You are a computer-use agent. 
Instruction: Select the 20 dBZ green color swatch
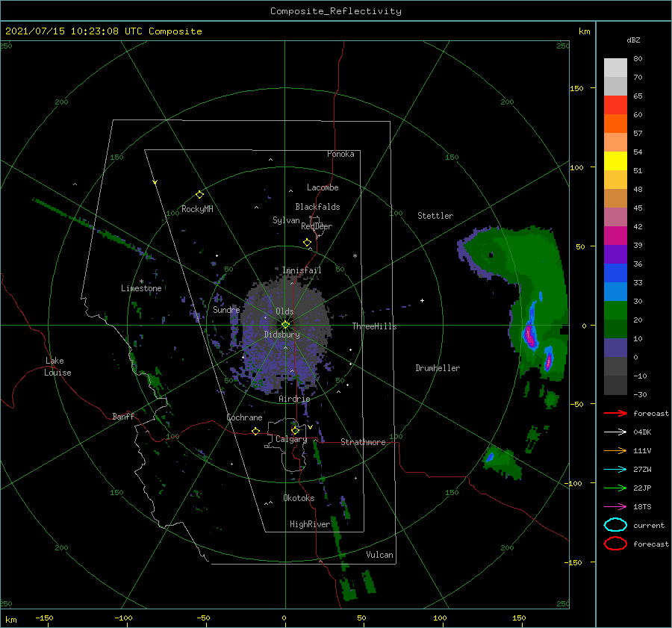[615, 311]
